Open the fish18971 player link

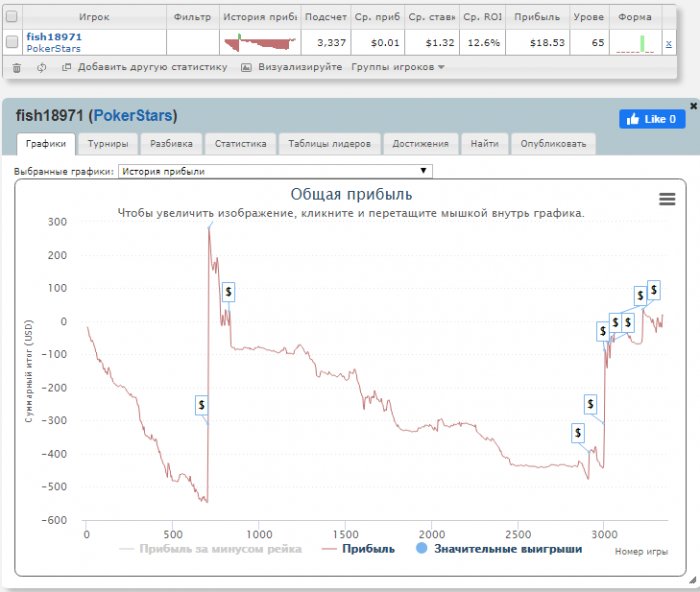coord(54,37)
